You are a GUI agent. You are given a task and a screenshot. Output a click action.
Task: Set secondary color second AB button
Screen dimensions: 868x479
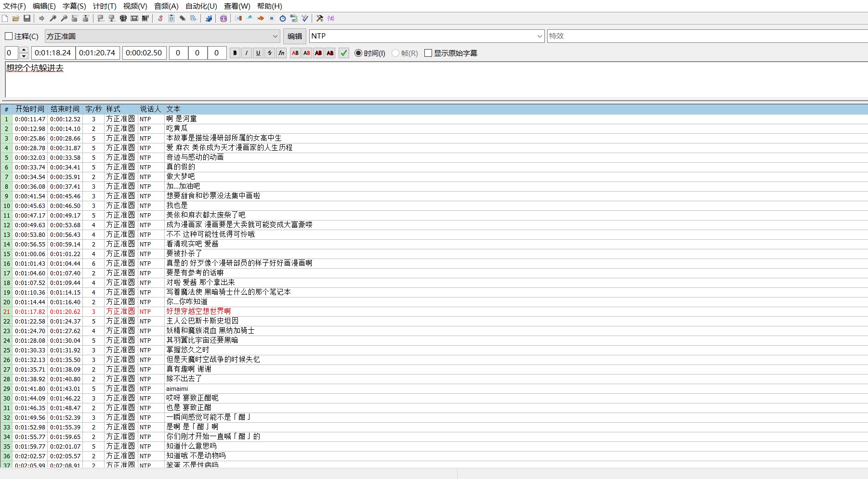(x=307, y=53)
